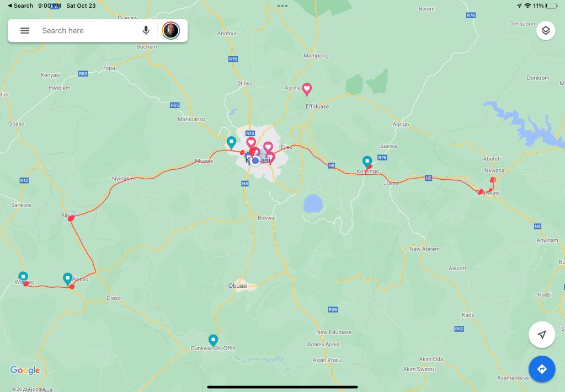This screenshot has width=565, height=392.
Task: Center map on my location arrow
Action: [x=542, y=335]
